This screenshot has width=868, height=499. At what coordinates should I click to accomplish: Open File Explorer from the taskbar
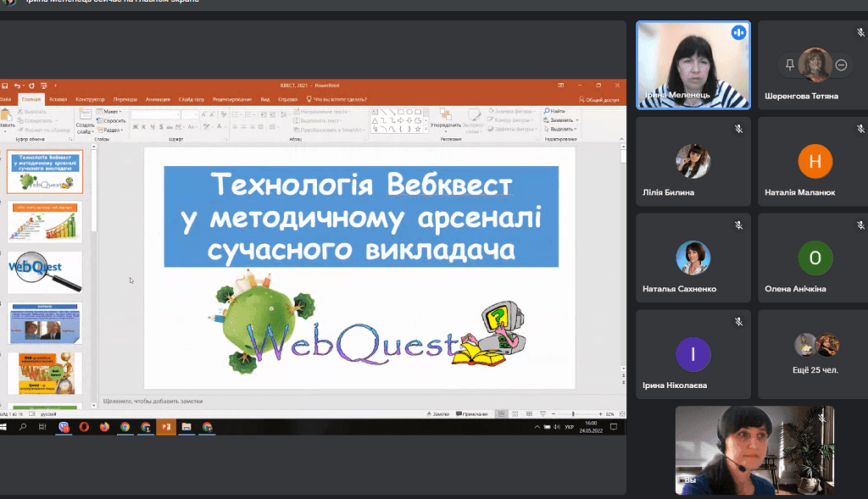[186, 426]
